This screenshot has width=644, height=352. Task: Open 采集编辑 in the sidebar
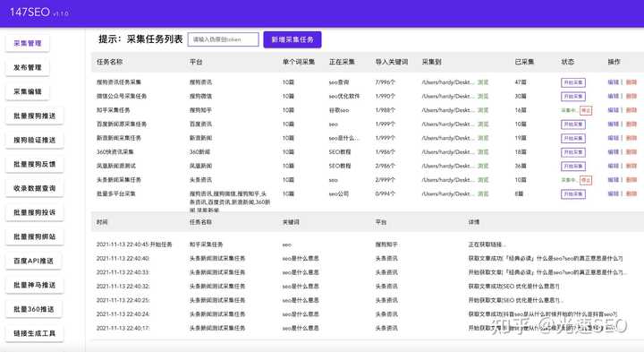28,91
